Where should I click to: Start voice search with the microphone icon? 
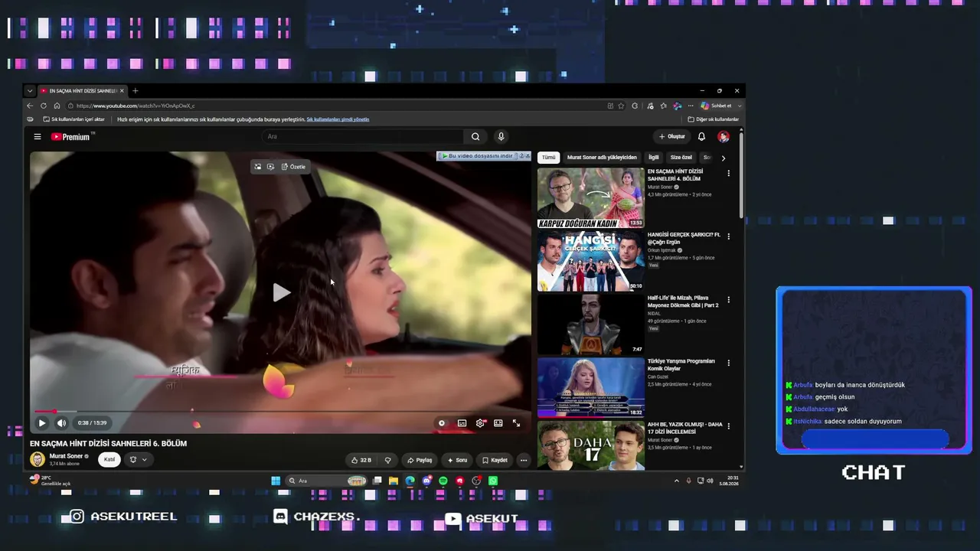501,137
